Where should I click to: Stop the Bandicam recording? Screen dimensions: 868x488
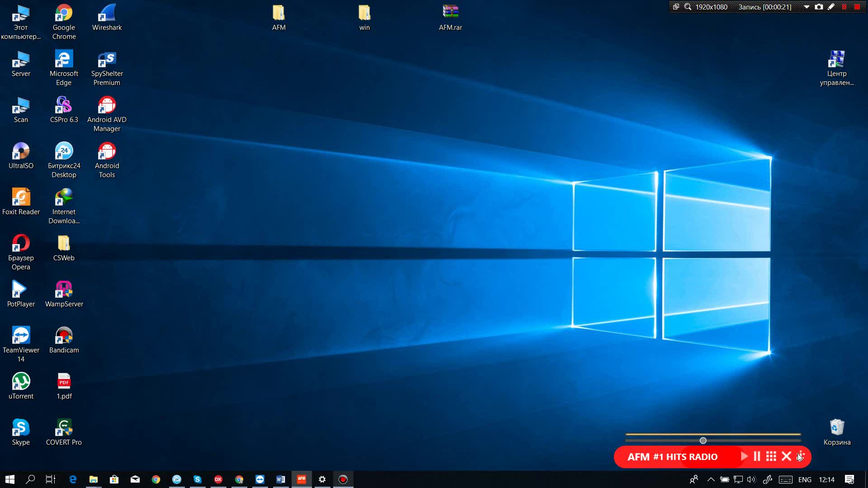click(x=857, y=7)
